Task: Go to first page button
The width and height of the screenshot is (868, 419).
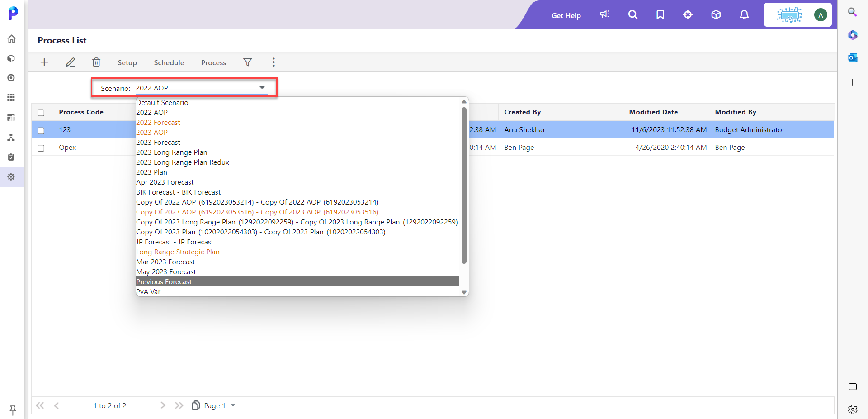Action: 40,405
